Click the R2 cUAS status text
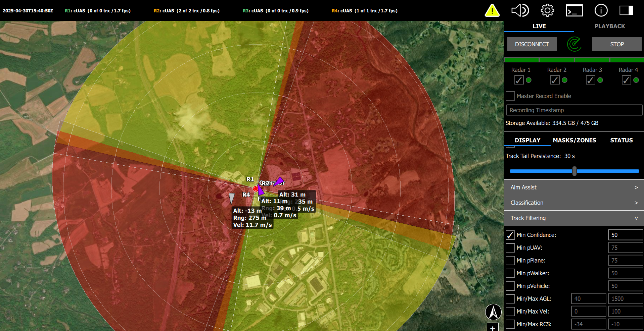The width and height of the screenshot is (644, 331). click(187, 11)
